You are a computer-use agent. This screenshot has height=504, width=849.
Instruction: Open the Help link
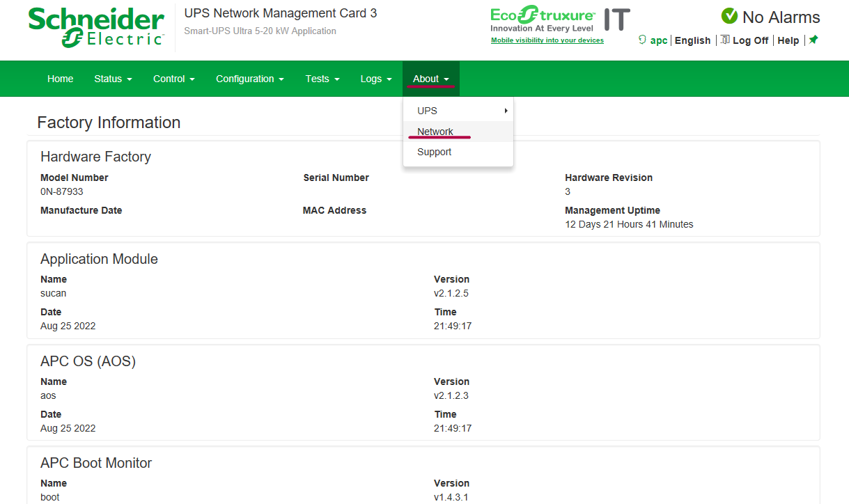tap(788, 40)
